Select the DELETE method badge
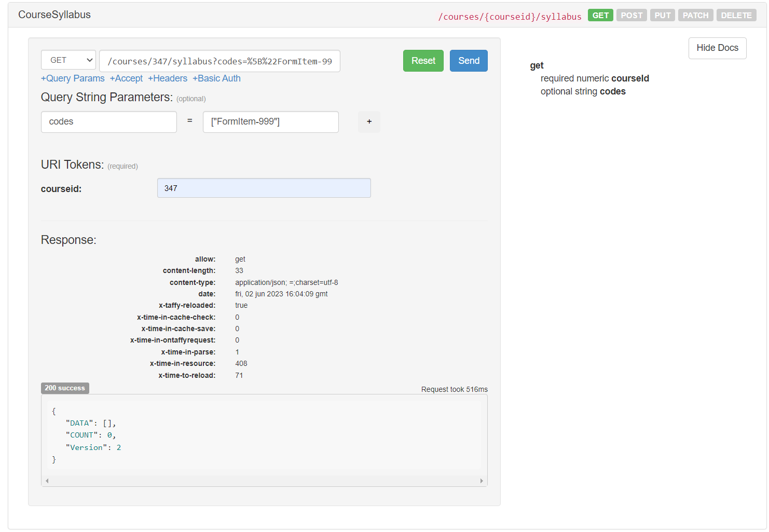 tap(736, 16)
